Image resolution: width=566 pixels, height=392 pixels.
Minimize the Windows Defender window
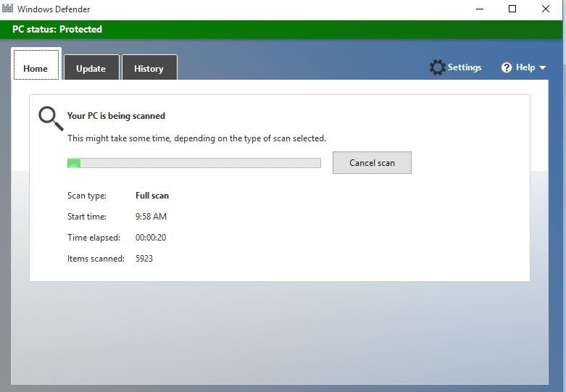click(x=480, y=9)
